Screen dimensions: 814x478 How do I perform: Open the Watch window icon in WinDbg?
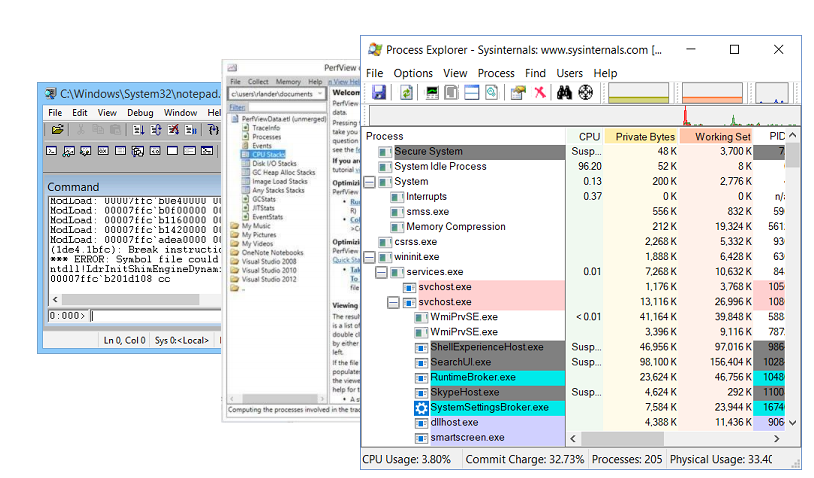click(69, 151)
